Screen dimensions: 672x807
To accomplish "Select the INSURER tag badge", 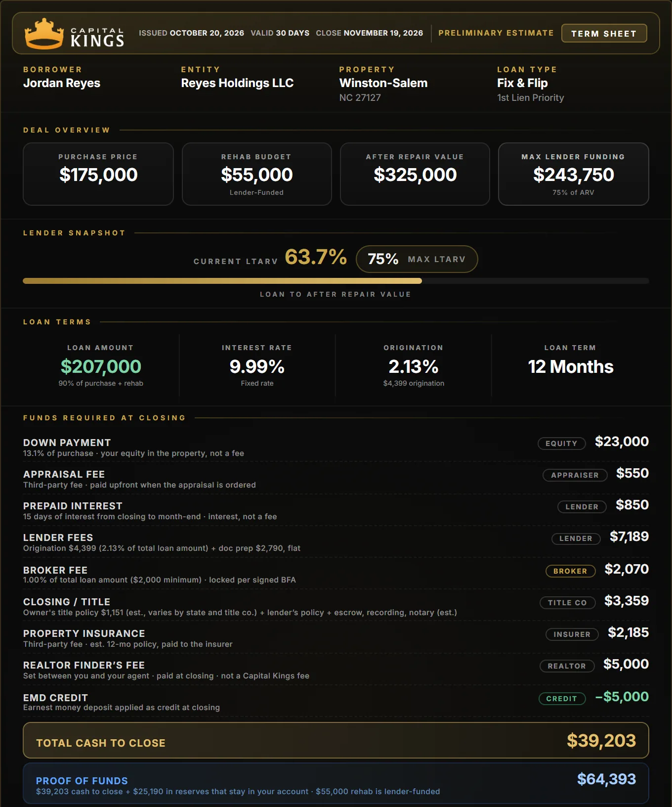I will [x=572, y=634].
